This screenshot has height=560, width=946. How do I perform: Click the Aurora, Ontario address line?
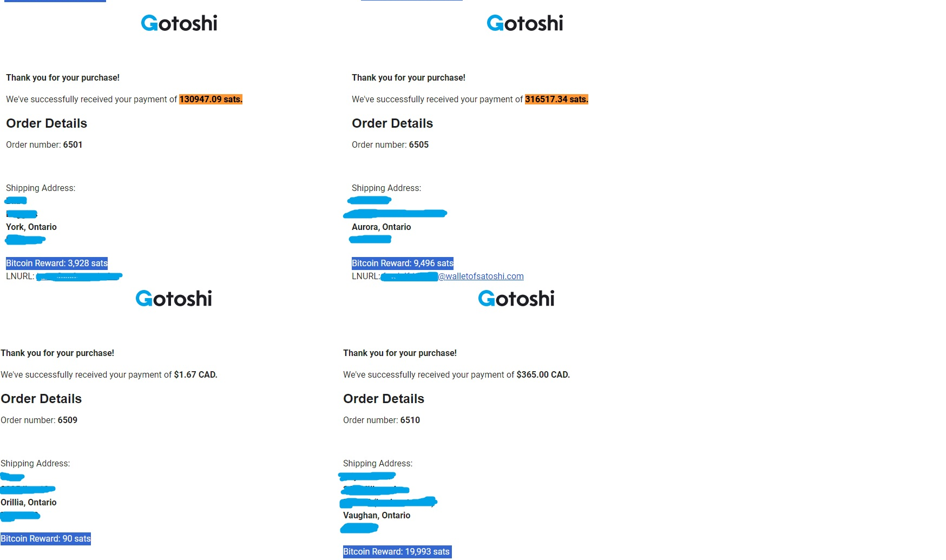(x=381, y=227)
